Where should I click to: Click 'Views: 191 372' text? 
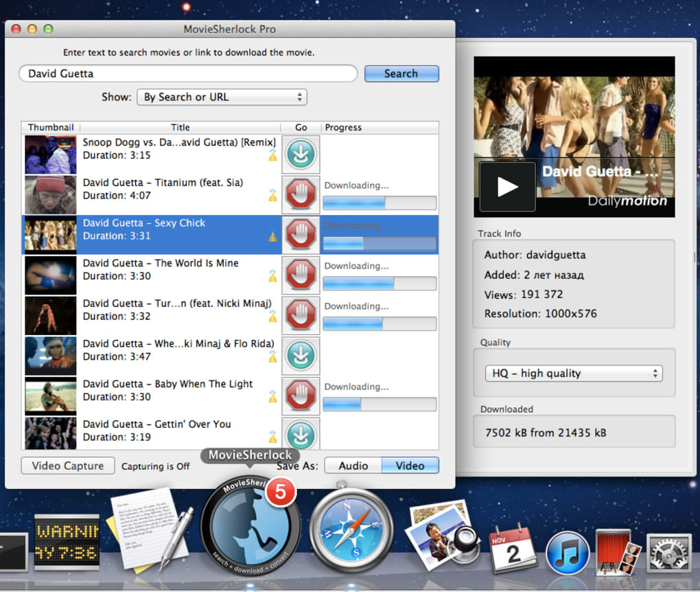(x=523, y=295)
